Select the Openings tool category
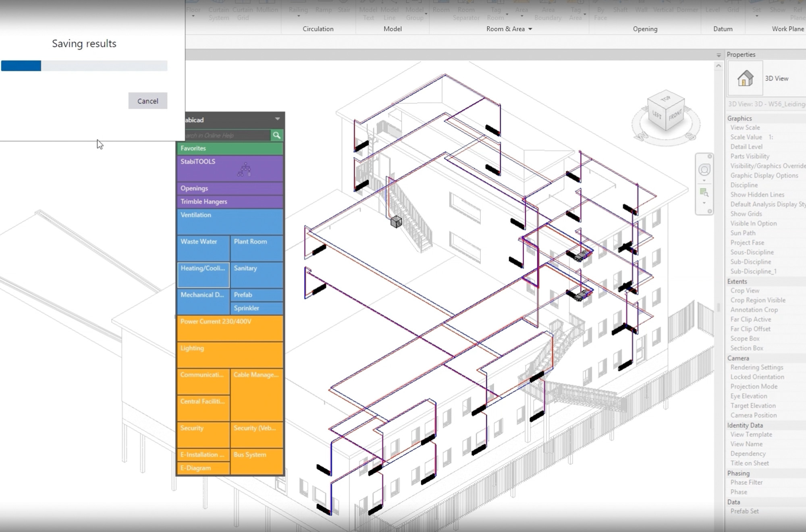Viewport: 806px width, 532px height. 231,188
